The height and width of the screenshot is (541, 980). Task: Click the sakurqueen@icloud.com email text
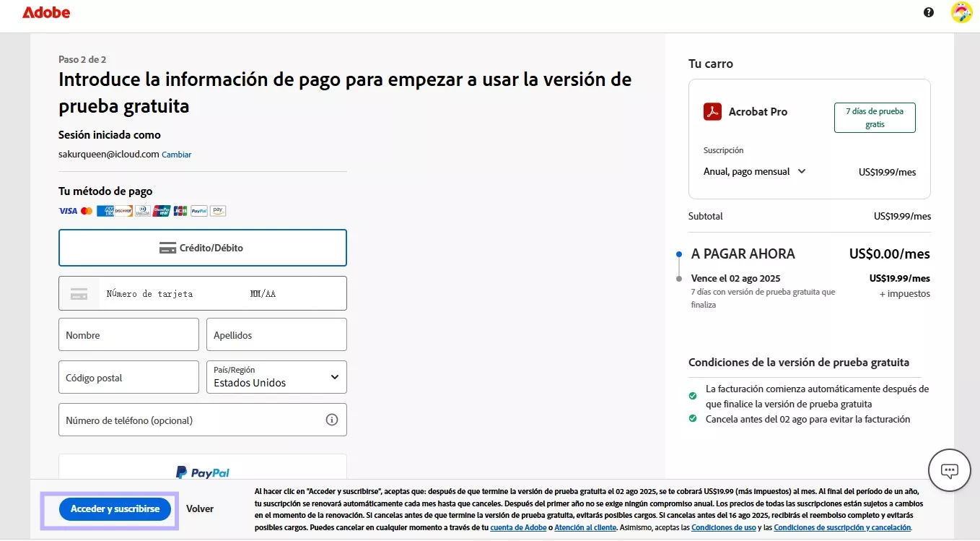(109, 154)
